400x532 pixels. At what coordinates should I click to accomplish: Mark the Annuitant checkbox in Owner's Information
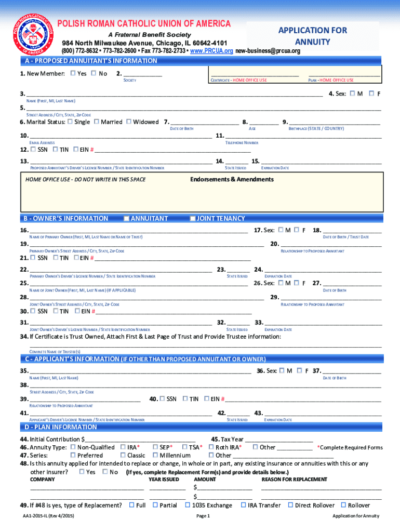pyautogui.click(x=127, y=219)
